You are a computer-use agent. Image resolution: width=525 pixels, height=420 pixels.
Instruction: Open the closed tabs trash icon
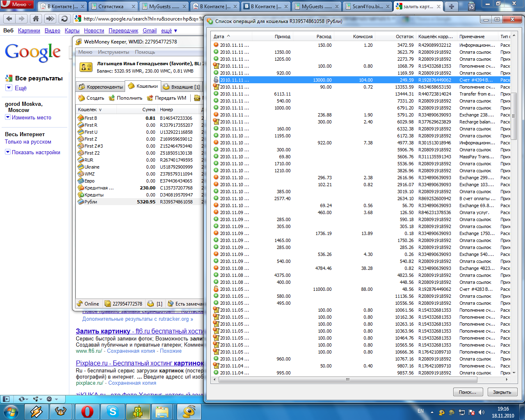[471, 6]
